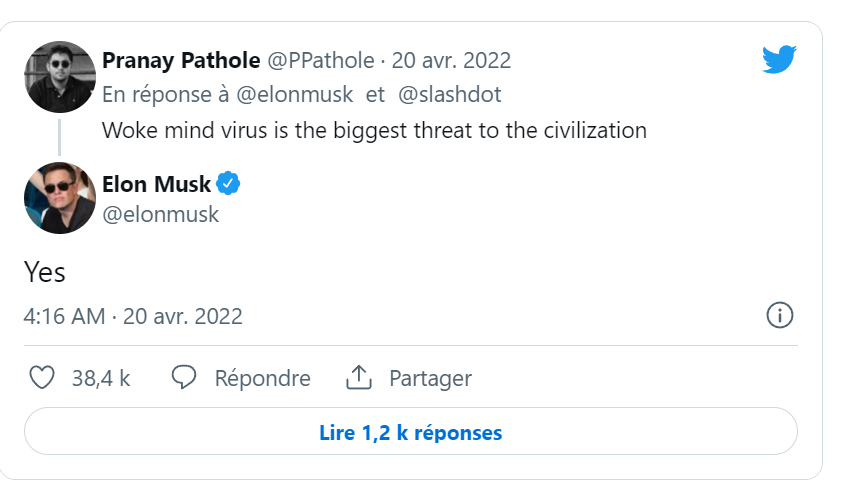Open "Lire 1,2 k réponses" button
The image size is (842, 498).
410,433
